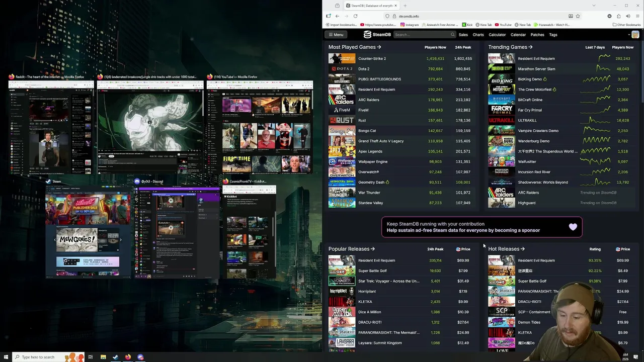Open the Other Bookmarks folder

click(x=626, y=25)
